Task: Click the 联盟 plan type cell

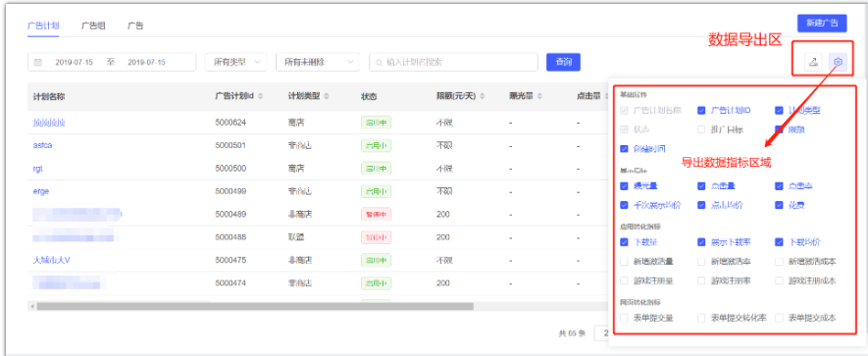Action: click(296, 237)
